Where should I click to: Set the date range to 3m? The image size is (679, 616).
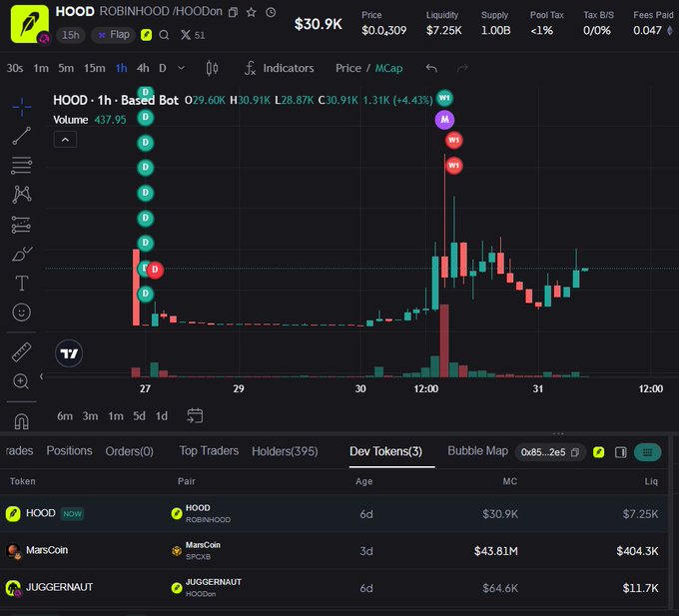[x=90, y=416]
